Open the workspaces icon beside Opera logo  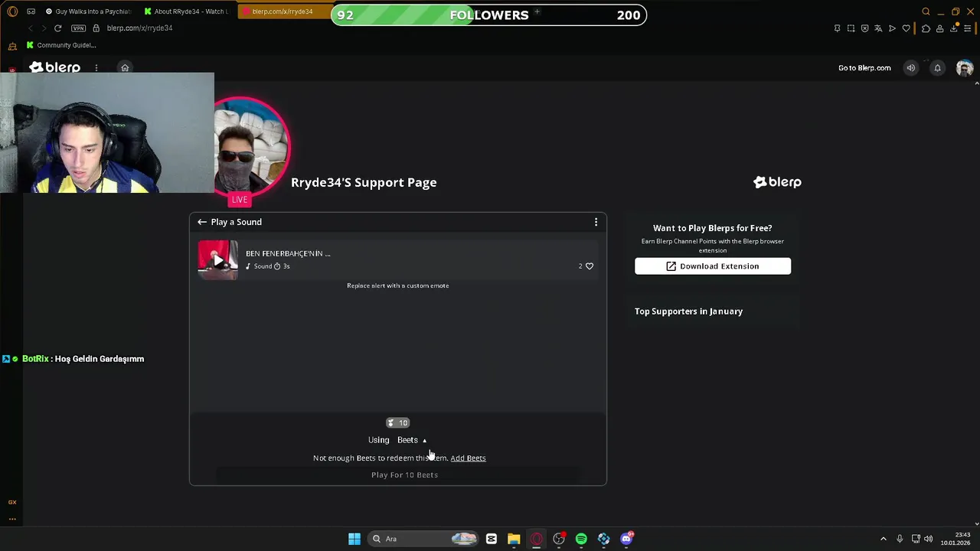click(31, 11)
